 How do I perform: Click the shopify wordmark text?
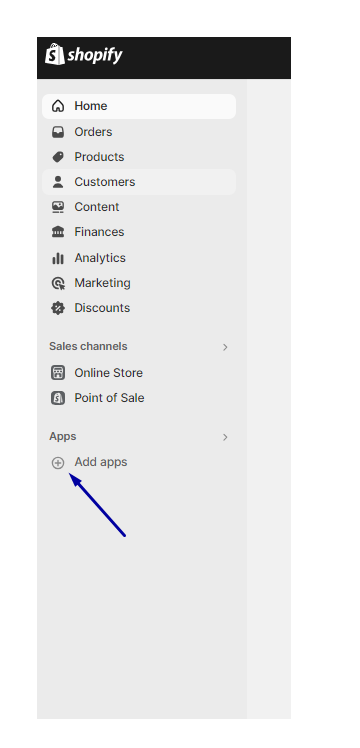(x=95, y=55)
